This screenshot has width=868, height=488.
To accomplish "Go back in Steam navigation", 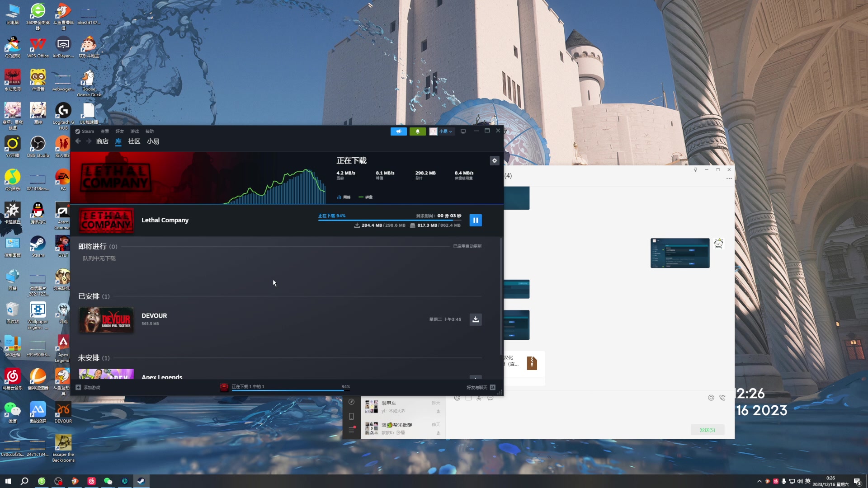I will pos(78,141).
